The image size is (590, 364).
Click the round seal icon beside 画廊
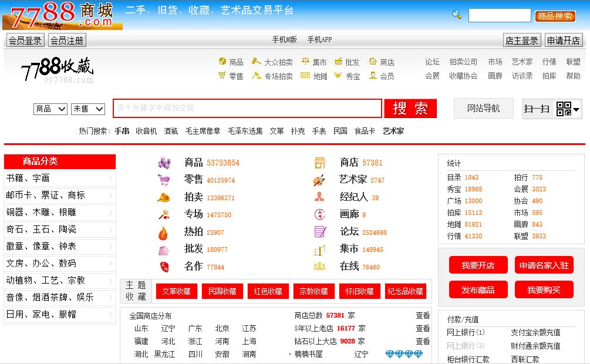pos(319,214)
